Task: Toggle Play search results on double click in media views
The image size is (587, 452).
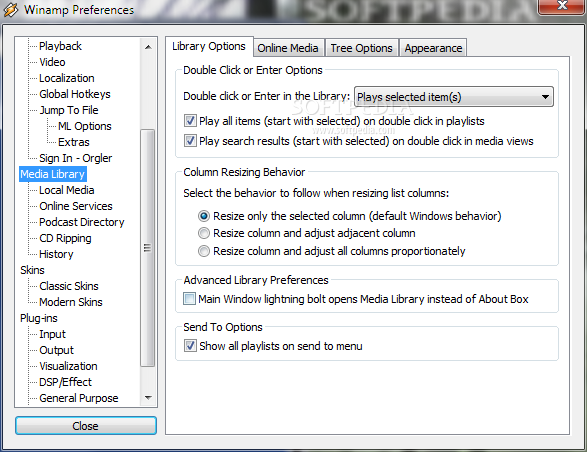Action: [x=190, y=141]
